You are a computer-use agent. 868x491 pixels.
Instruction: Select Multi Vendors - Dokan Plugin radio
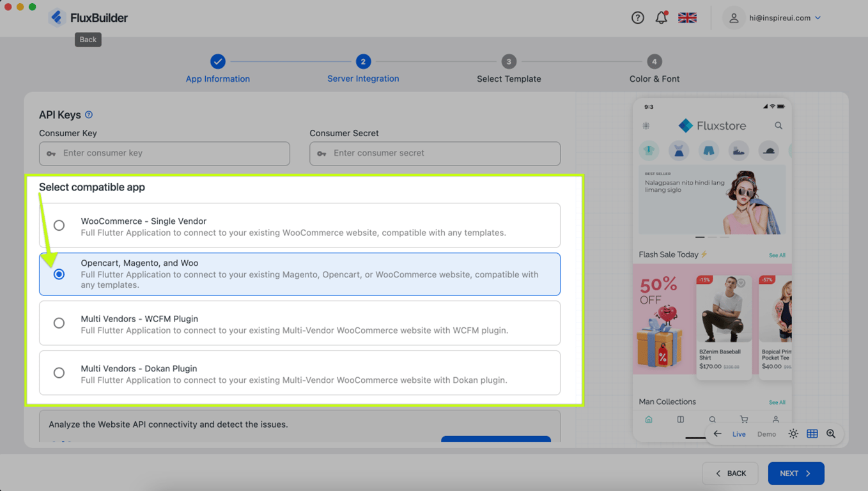(59, 372)
